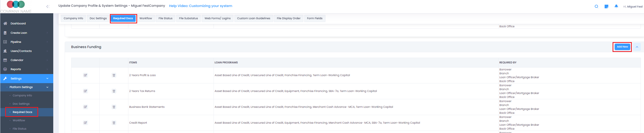The width and height of the screenshot is (644, 133).
Task: Collapse the Business Funding section
Action: 637,47
